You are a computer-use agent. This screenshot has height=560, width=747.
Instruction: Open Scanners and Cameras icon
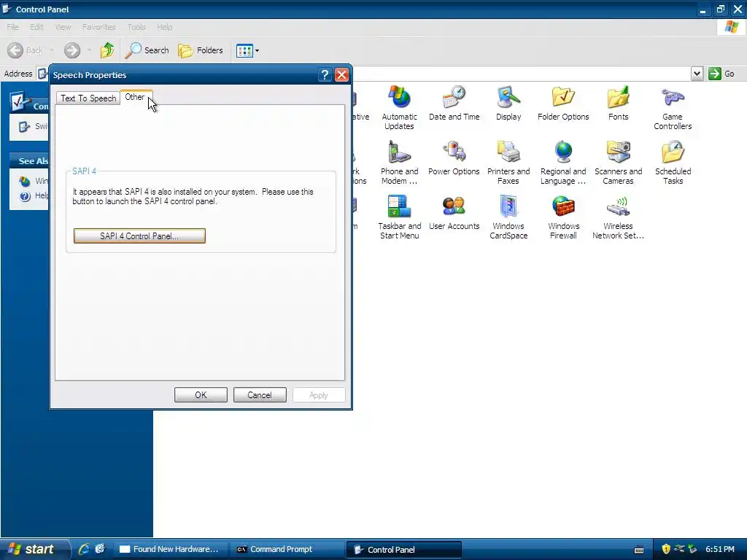pyautogui.click(x=618, y=163)
